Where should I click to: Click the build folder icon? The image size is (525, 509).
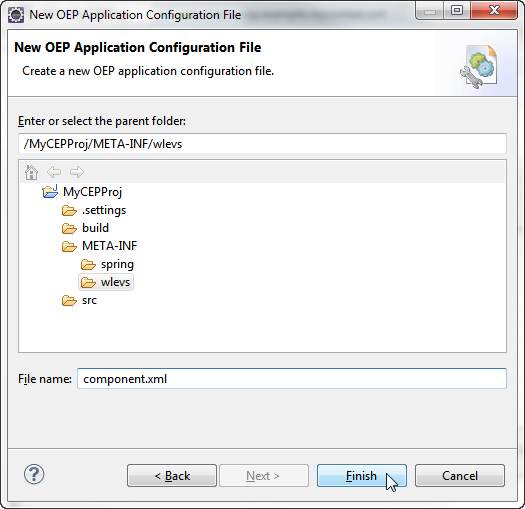(69, 228)
